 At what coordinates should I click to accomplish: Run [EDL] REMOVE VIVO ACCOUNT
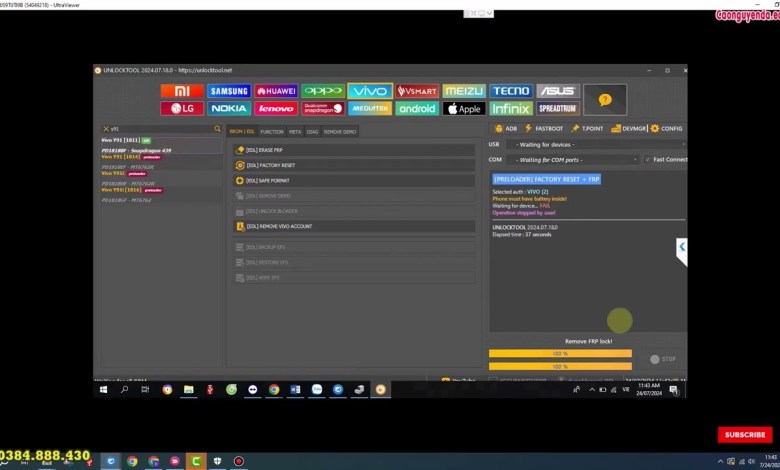click(x=354, y=226)
